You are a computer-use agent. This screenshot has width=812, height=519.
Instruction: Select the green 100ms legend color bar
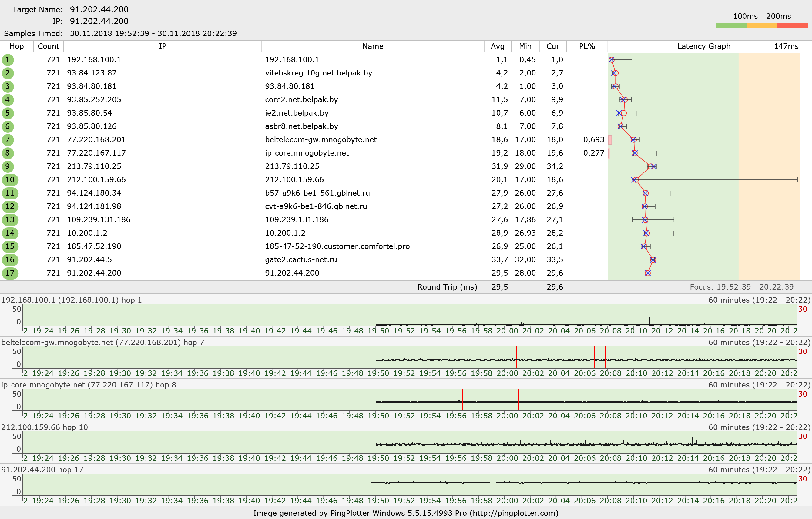731,25
